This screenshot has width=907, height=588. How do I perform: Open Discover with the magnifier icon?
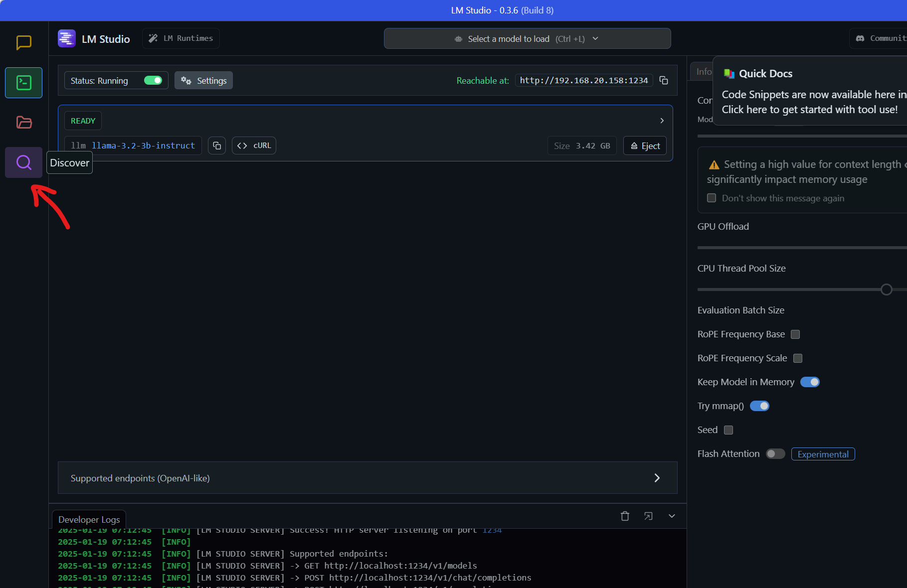click(23, 162)
